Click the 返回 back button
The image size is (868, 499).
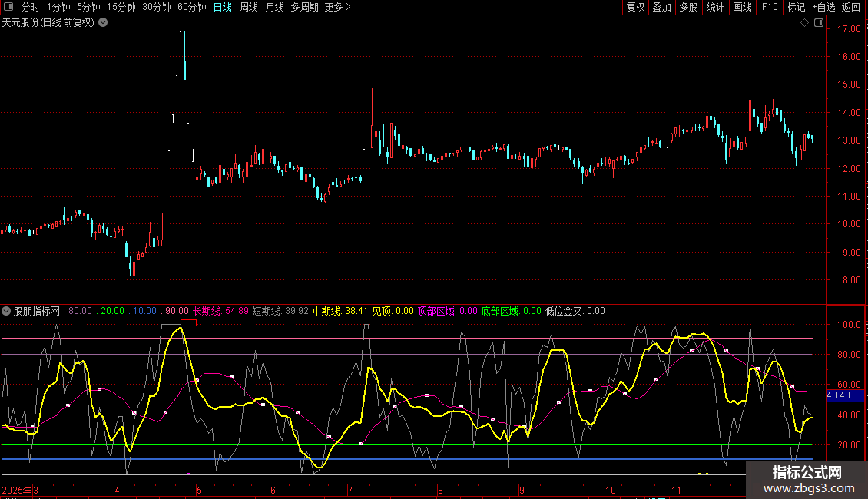tap(851, 8)
